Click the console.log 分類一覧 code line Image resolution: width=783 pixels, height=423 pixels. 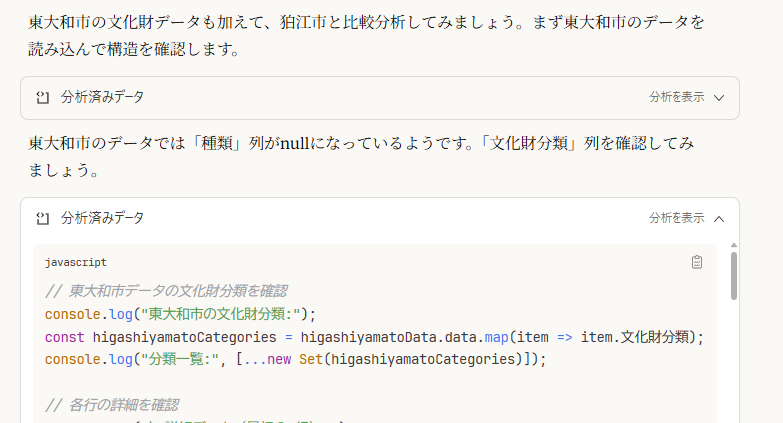[295, 360]
